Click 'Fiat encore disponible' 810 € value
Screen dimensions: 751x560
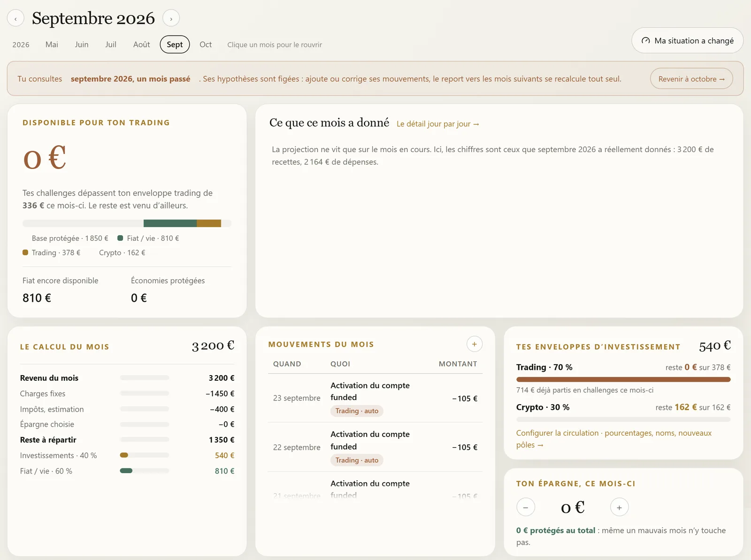(x=37, y=298)
